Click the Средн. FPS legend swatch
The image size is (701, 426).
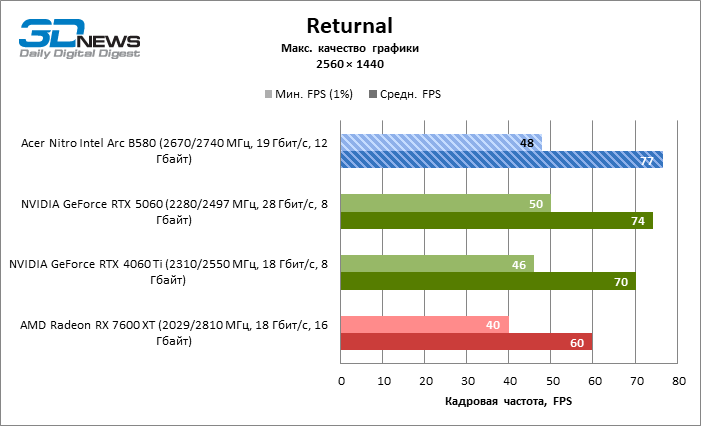pyautogui.click(x=374, y=95)
